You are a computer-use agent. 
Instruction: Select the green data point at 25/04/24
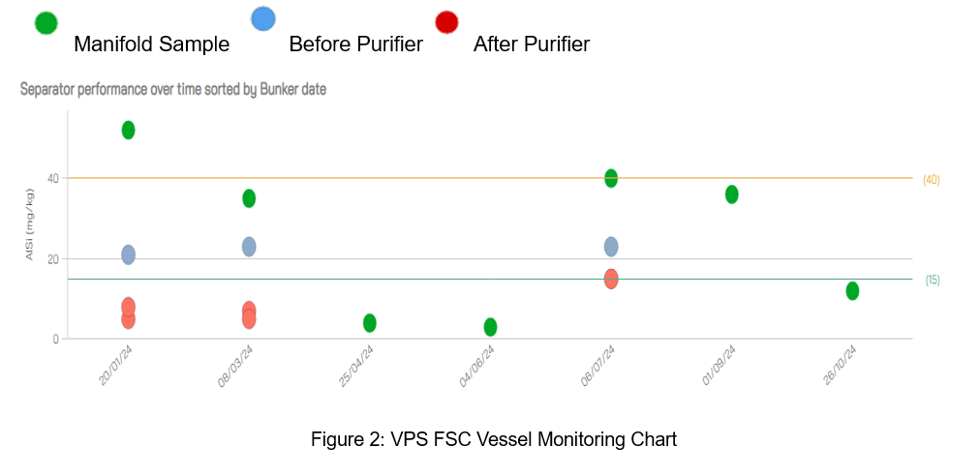[x=370, y=323]
